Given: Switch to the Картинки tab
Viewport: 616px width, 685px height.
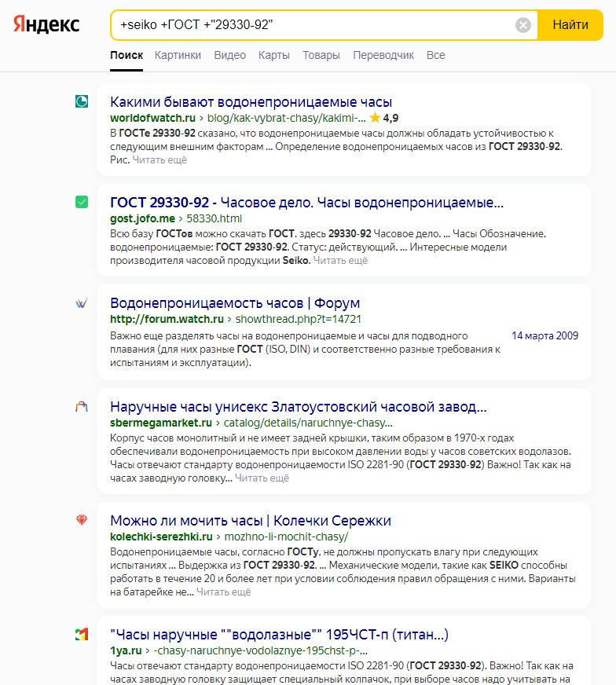Looking at the screenshot, I should click(x=178, y=55).
